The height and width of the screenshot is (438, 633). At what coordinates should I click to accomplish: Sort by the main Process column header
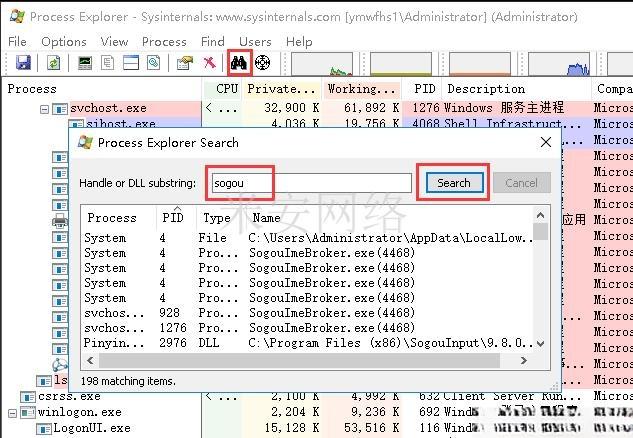pyautogui.click(x=102, y=89)
